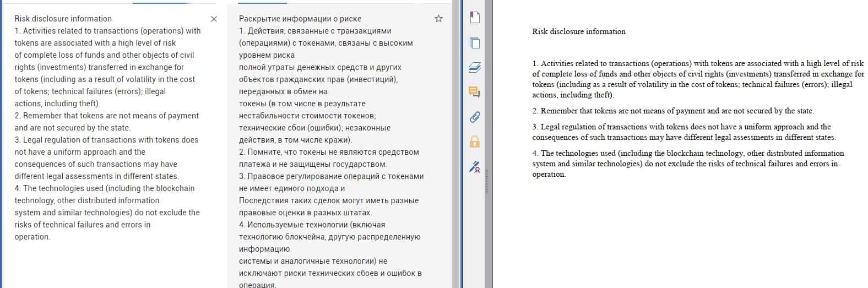
Task: Click '4. The technologies used' in source text box
Action: click(105, 188)
